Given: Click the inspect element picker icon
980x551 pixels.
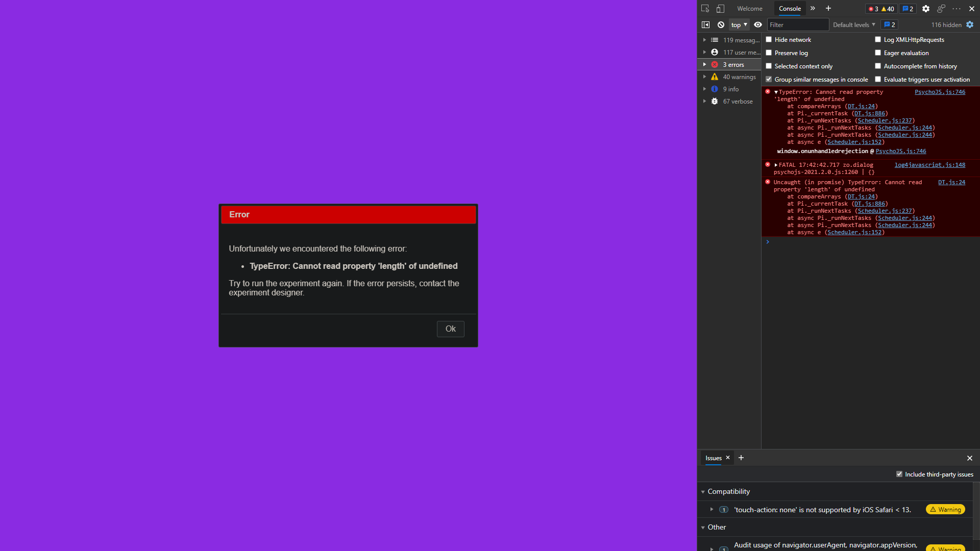Looking at the screenshot, I should coord(705,9).
